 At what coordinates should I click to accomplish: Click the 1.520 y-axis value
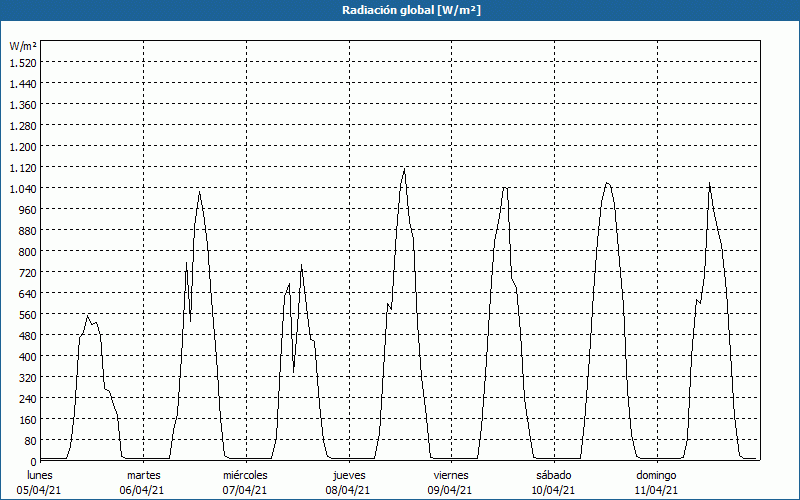coord(23,62)
